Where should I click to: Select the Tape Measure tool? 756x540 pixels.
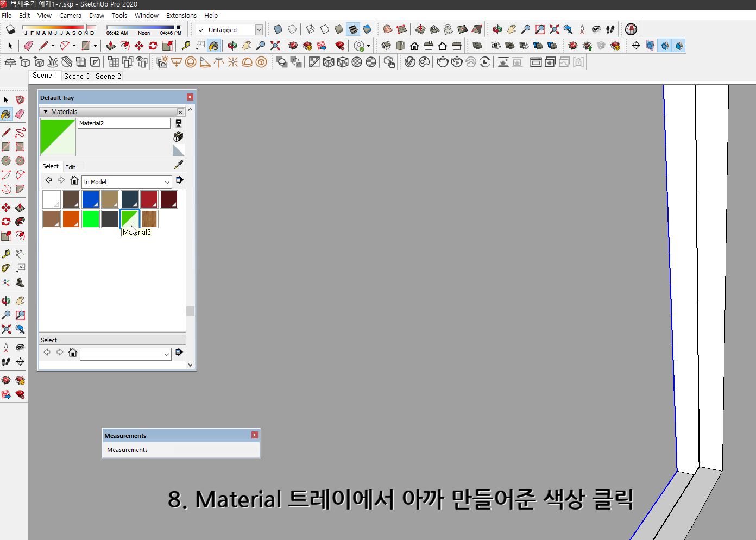[x=6, y=254]
